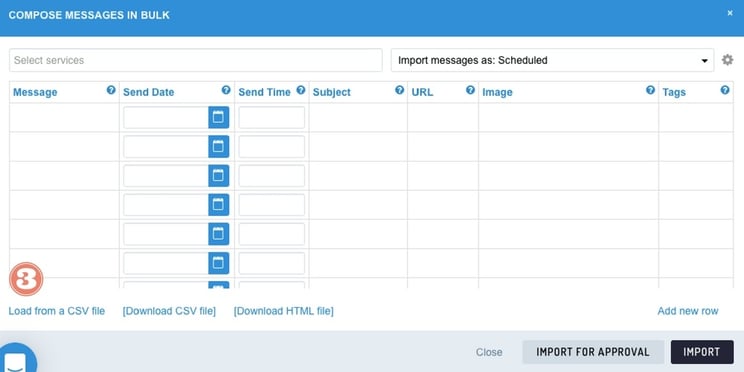The width and height of the screenshot is (744, 372).
Task: Click the first row Send Time input
Action: [x=271, y=117]
